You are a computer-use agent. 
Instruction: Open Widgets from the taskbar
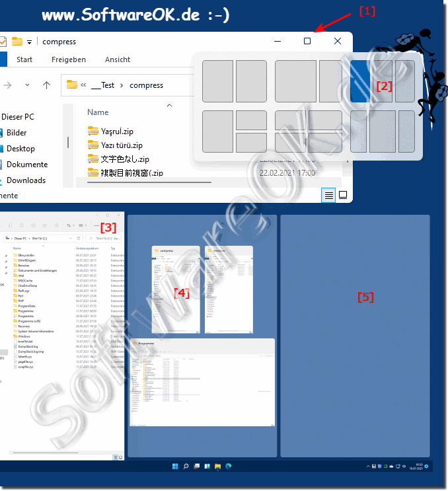pyautogui.click(x=207, y=467)
